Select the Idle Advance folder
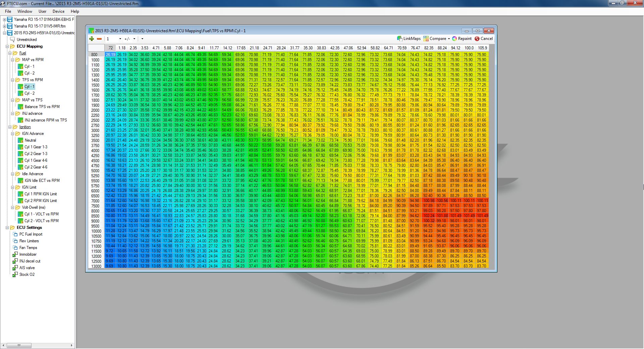The width and height of the screenshot is (644, 349). 33,174
